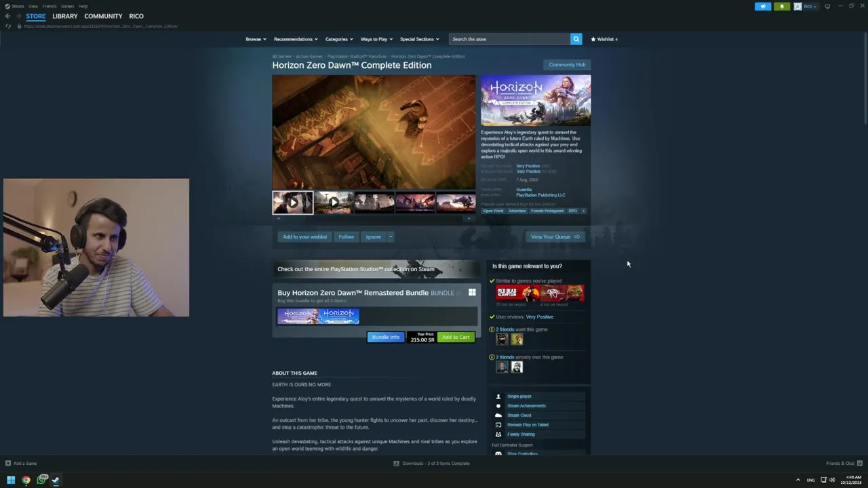Viewport: 868px width, 488px height.
Task: Click the Horizon Zero Dawn capsule image
Action: (536, 100)
